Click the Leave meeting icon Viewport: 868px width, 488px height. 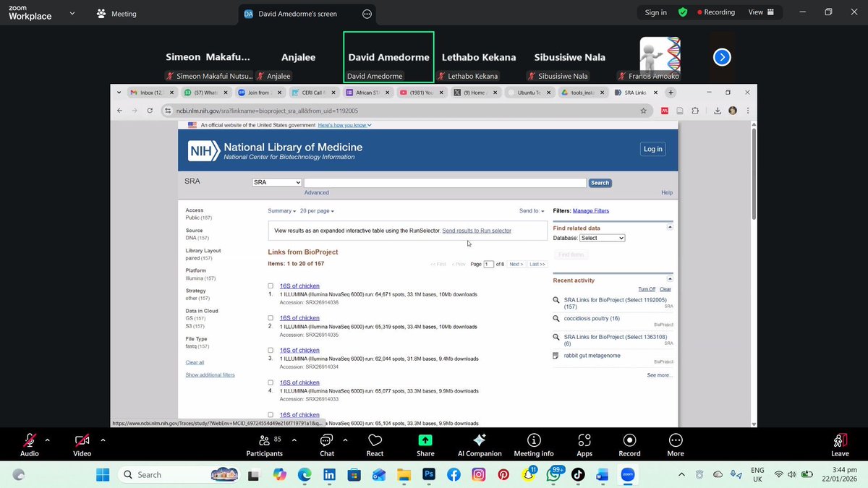tap(840, 440)
